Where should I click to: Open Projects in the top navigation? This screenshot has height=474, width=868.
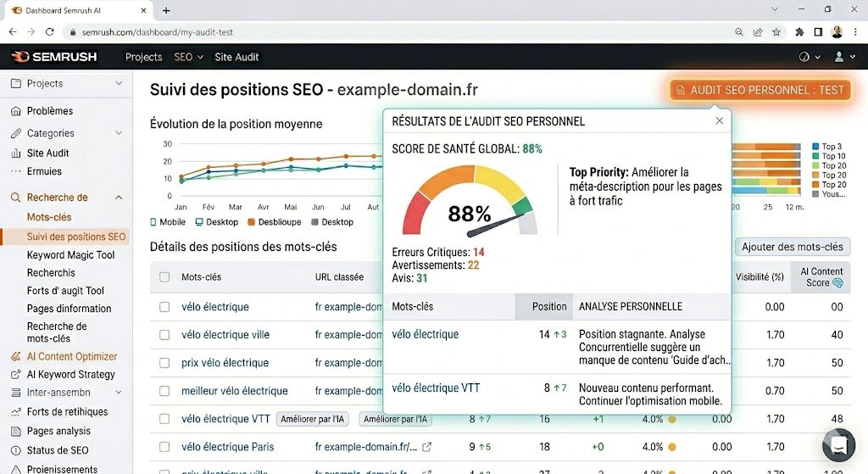(143, 57)
